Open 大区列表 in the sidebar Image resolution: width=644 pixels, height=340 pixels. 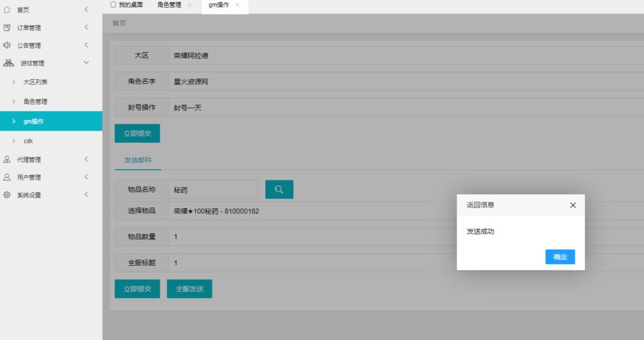click(36, 82)
